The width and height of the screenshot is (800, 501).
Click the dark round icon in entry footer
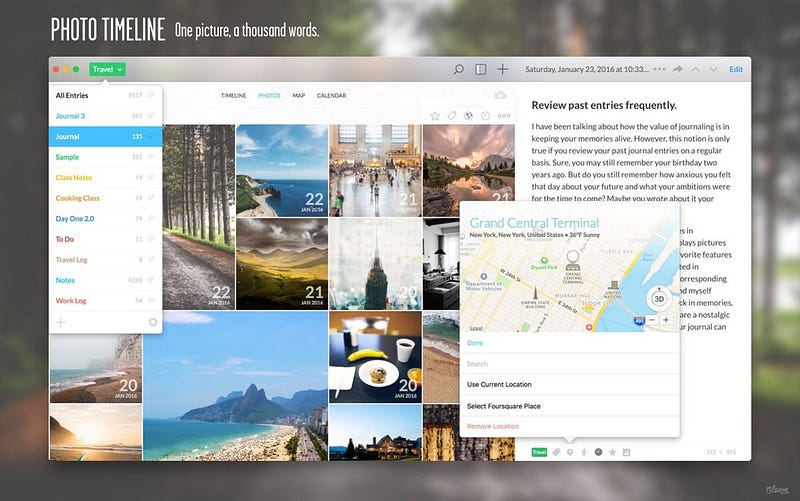tap(598, 452)
